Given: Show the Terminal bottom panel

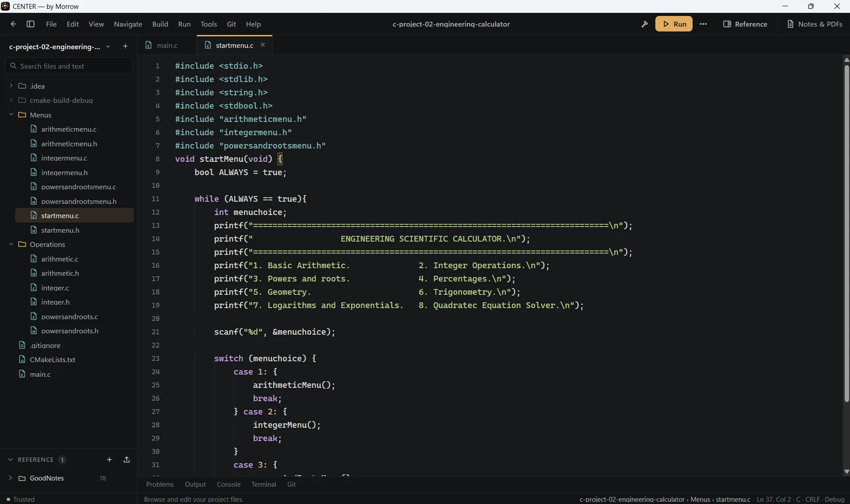Looking at the screenshot, I should 264,484.
